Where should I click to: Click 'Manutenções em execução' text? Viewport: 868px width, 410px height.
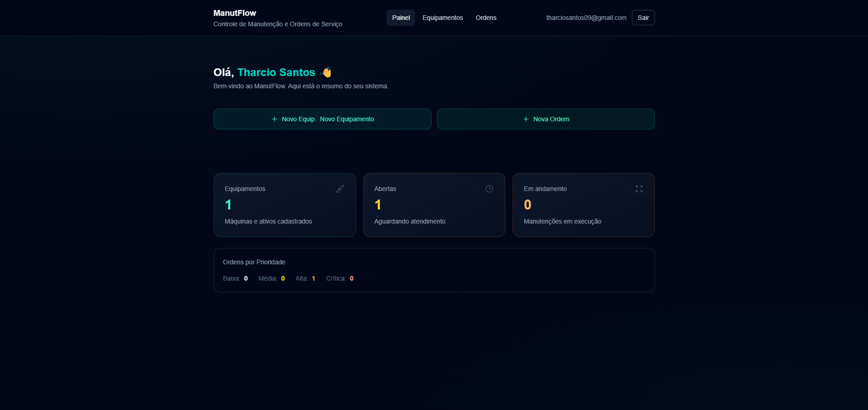tap(563, 221)
